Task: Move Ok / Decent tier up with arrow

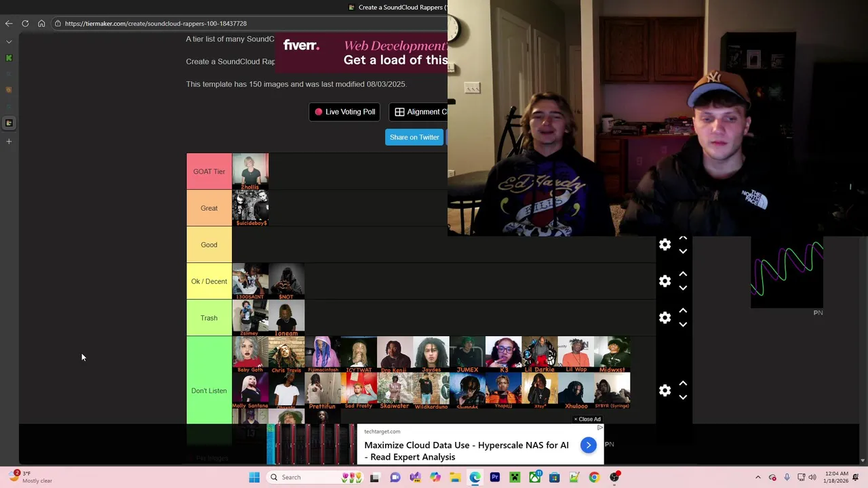Action: [x=683, y=274]
